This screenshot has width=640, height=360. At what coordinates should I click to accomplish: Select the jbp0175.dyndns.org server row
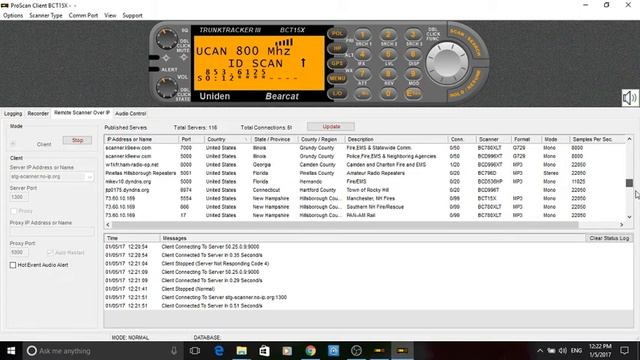click(364, 190)
